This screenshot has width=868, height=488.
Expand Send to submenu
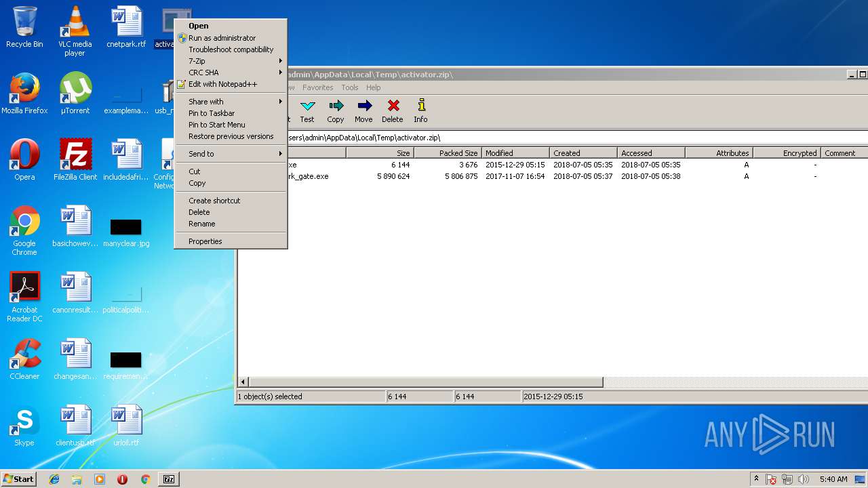[x=231, y=154]
